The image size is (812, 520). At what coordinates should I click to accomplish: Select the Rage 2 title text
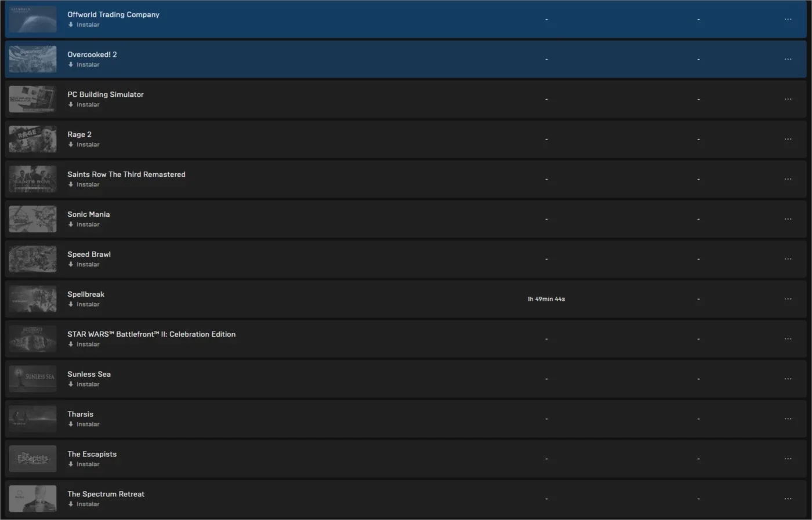[79, 134]
